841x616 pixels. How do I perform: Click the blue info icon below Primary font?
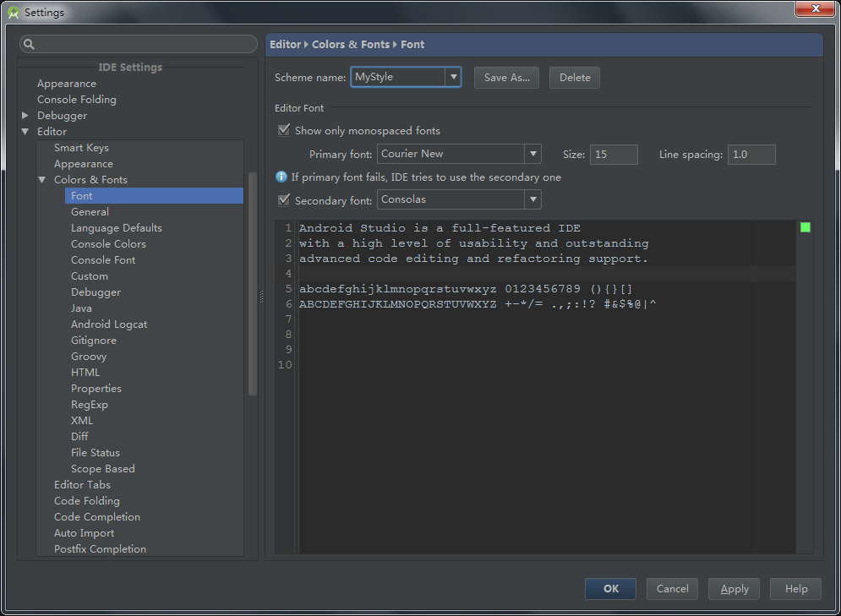point(282,177)
